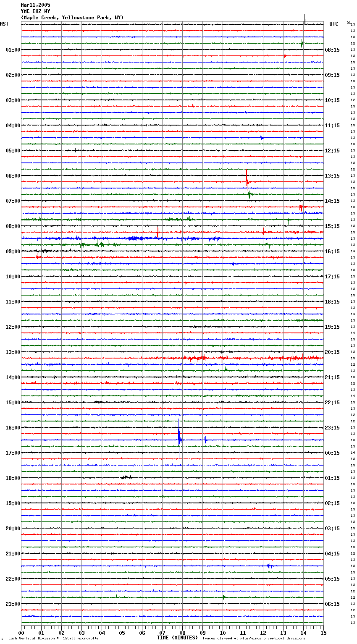Click the 19:15 UTC time label

[332, 327]
